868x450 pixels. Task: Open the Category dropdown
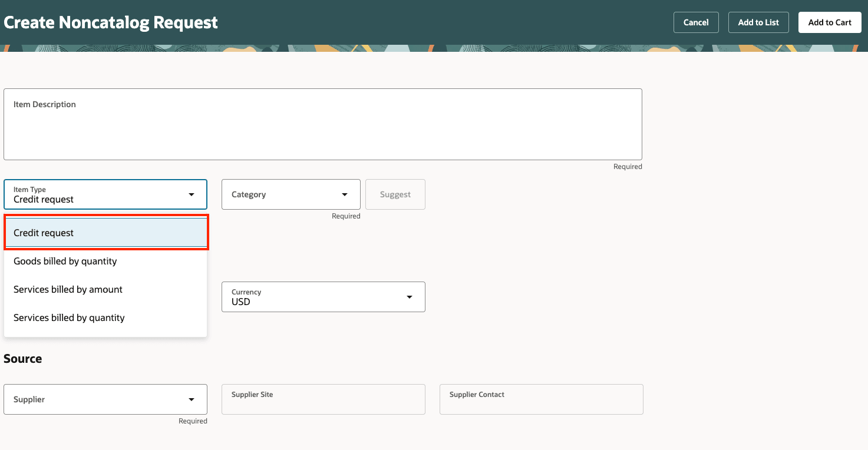point(291,194)
